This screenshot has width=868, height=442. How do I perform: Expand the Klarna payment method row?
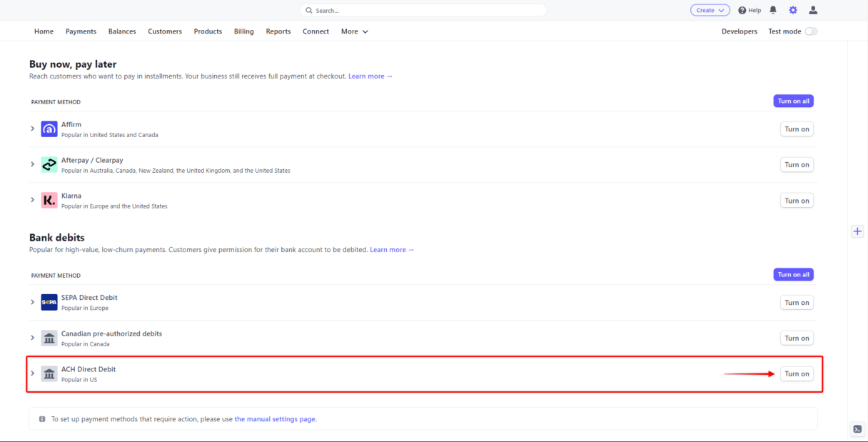[33, 200]
